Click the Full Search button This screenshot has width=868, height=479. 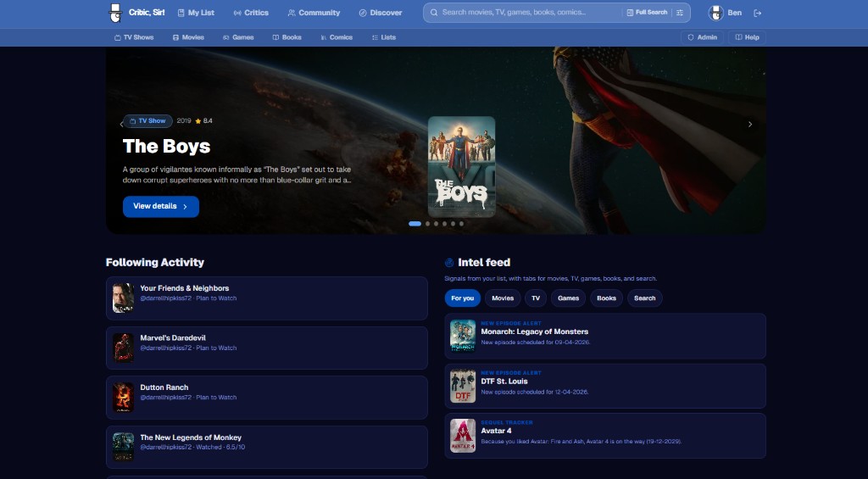point(647,13)
